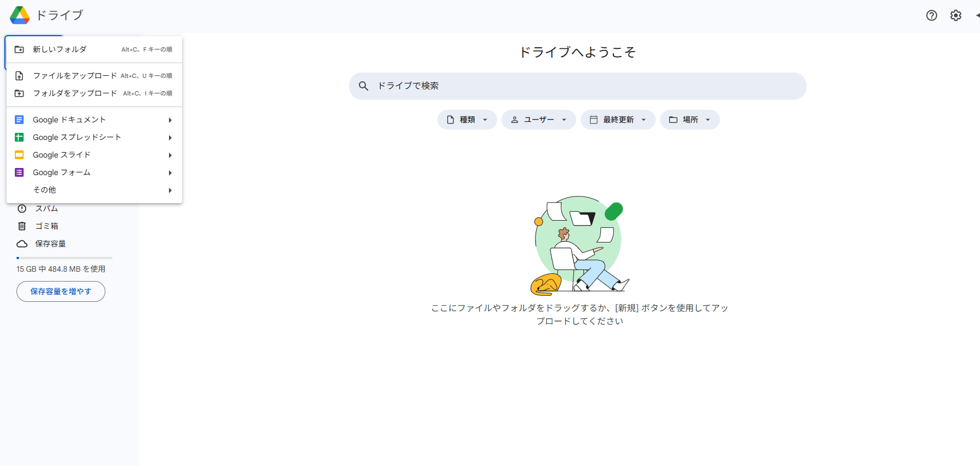The height and width of the screenshot is (466, 980).
Task: Expand Google フォーム submenu arrow
Action: click(x=170, y=173)
